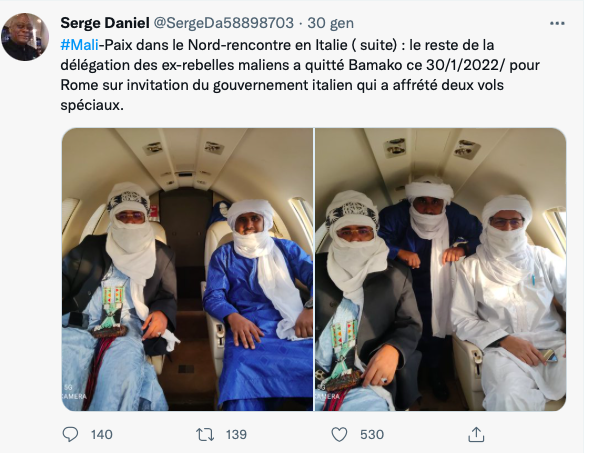The width and height of the screenshot is (597, 453).
Task: Open the @SergeDa58898703 handle link
Action: (x=223, y=23)
